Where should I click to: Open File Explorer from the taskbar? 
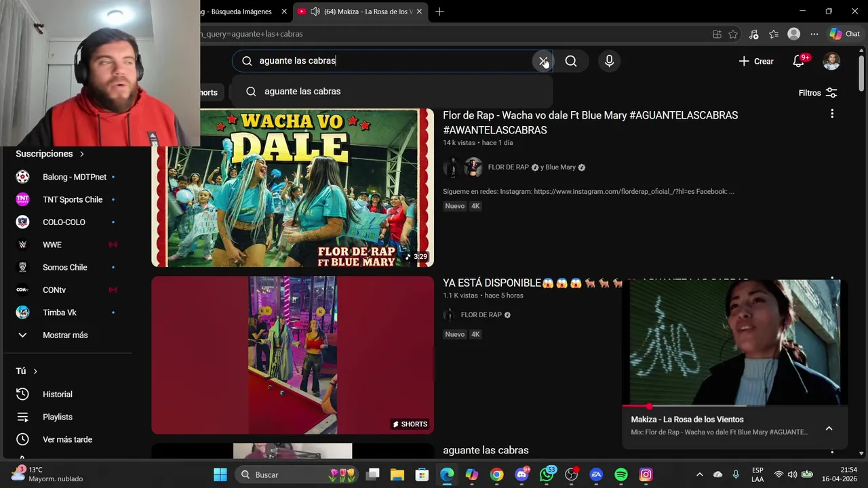tap(397, 474)
